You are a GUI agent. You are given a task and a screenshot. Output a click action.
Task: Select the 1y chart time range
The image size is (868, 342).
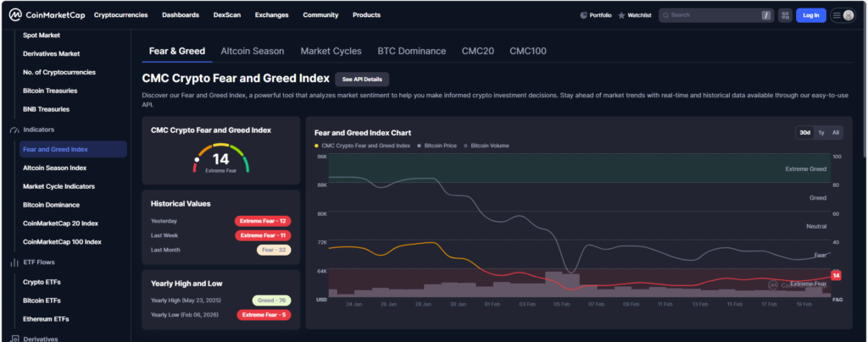tap(821, 132)
